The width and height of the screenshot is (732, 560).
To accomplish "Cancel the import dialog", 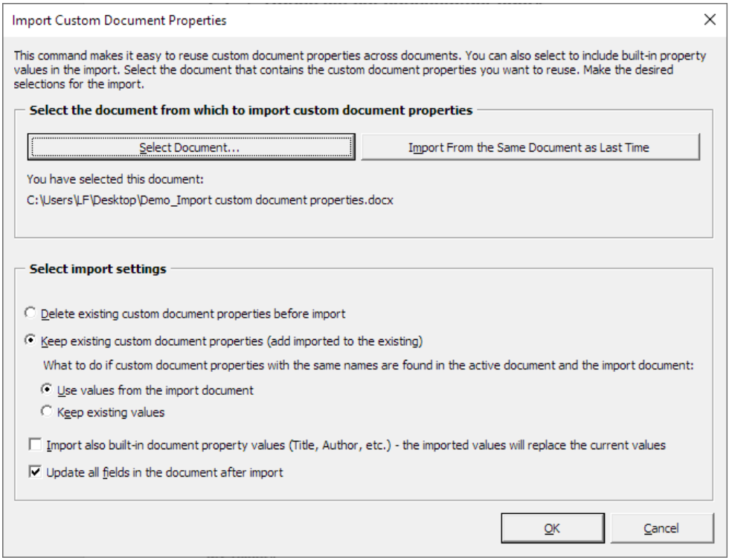I will point(661,528).
